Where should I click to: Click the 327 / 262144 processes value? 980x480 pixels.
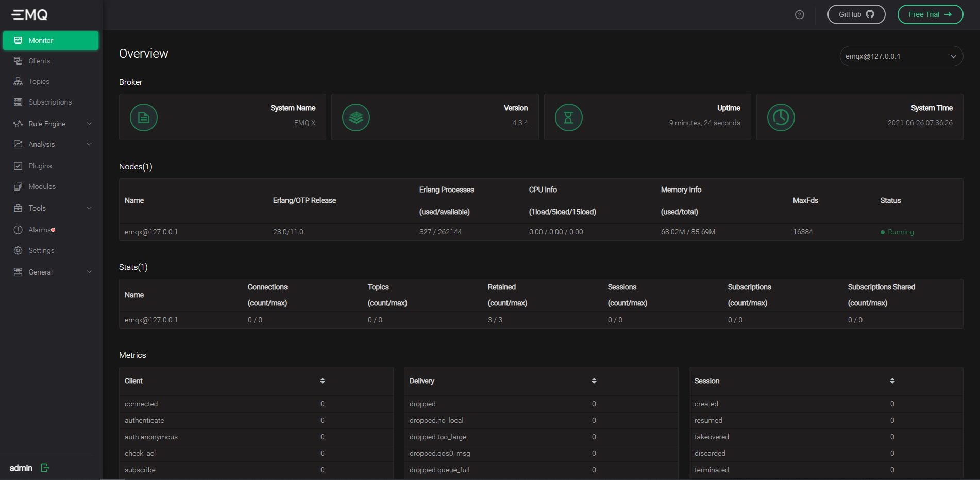point(441,232)
